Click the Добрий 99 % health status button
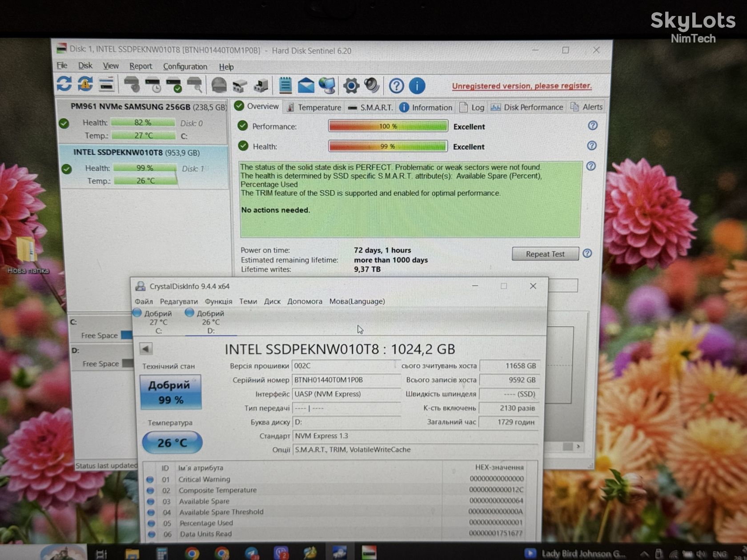 [170, 392]
